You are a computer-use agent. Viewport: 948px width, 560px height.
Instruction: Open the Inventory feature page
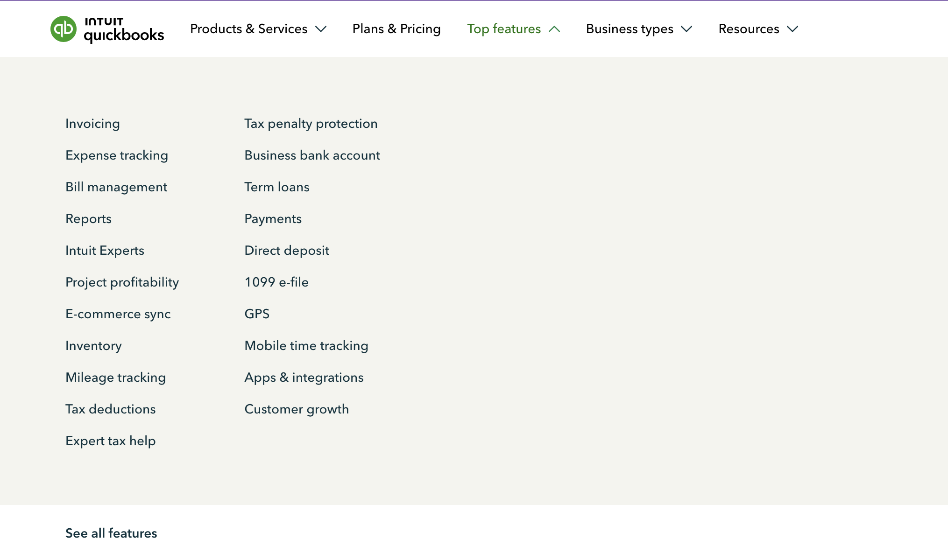click(x=93, y=346)
